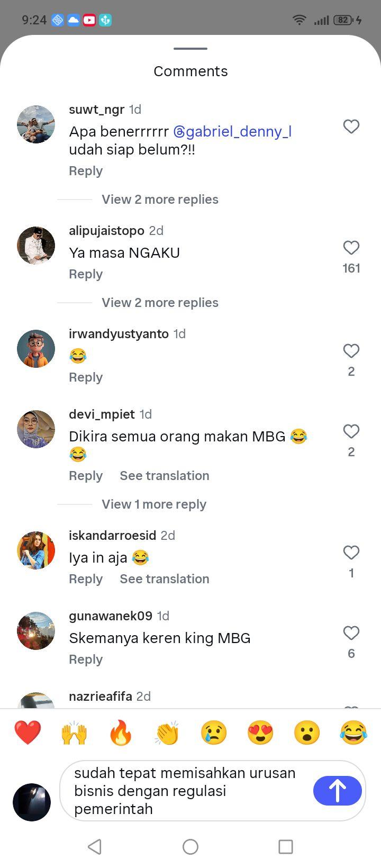The width and height of the screenshot is (381, 868).
Task: Insert the tears of joy emoji
Action: pos(353,733)
